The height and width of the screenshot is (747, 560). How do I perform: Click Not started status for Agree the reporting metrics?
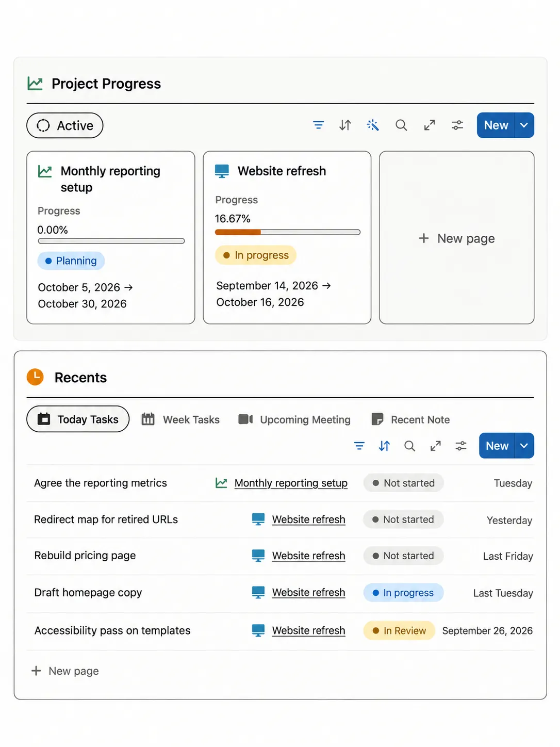pos(403,483)
